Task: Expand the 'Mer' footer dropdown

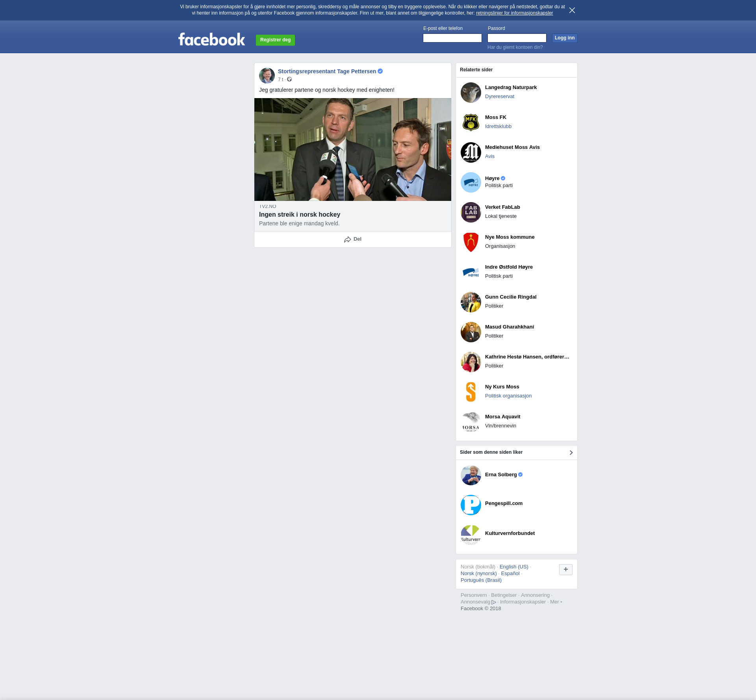Action: point(556,602)
